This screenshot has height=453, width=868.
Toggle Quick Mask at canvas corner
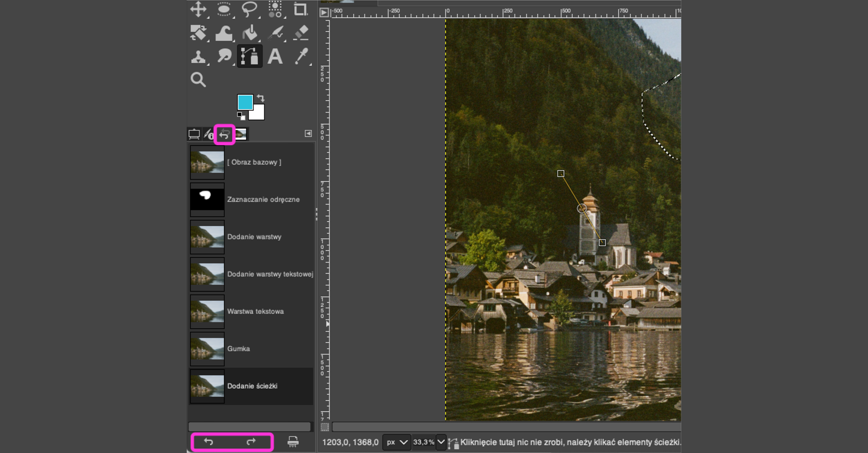(325, 427)
